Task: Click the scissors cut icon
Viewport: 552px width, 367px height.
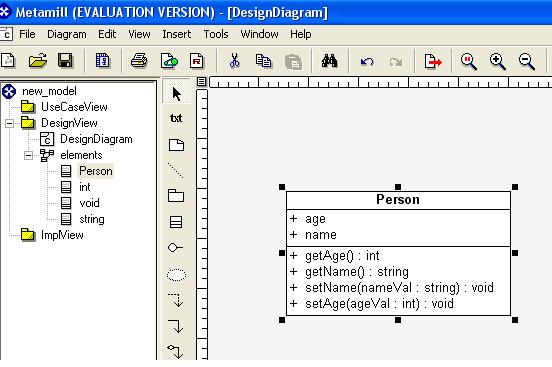Action: 234,61
